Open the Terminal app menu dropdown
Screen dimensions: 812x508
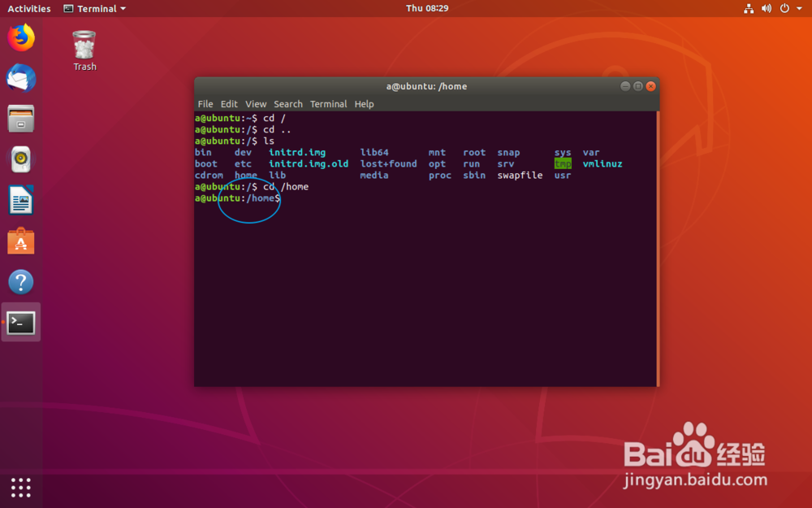tap(95, 8)
